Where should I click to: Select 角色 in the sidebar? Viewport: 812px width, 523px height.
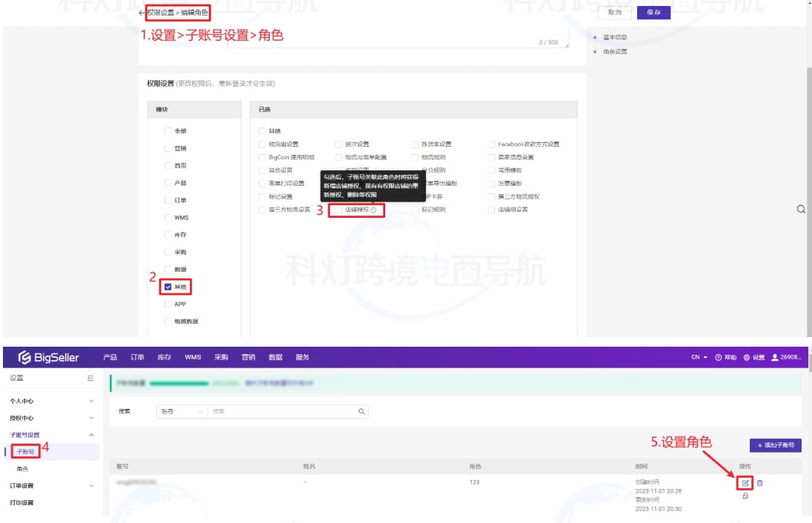pyautogui.click(x=23, y=469)
